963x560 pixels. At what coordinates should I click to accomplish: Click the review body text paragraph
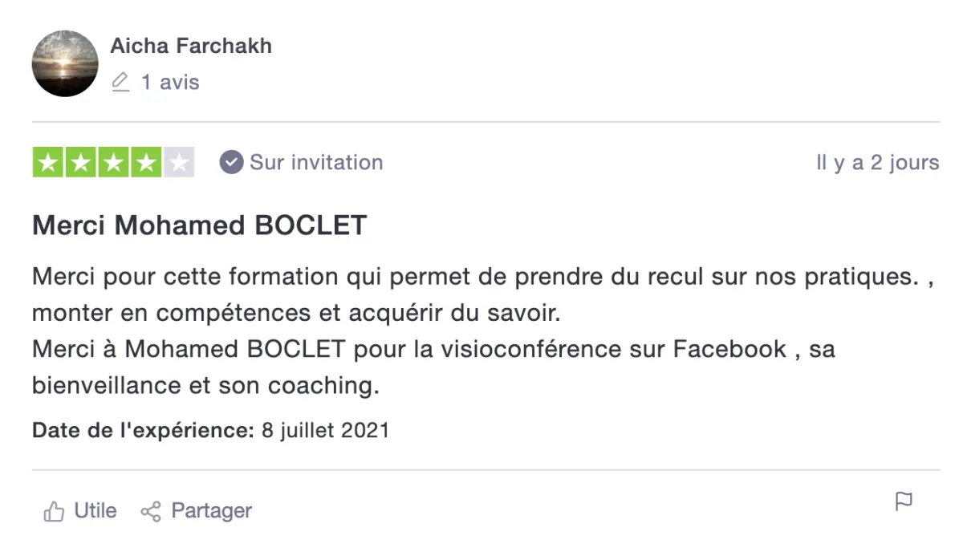tap(485, 331)
